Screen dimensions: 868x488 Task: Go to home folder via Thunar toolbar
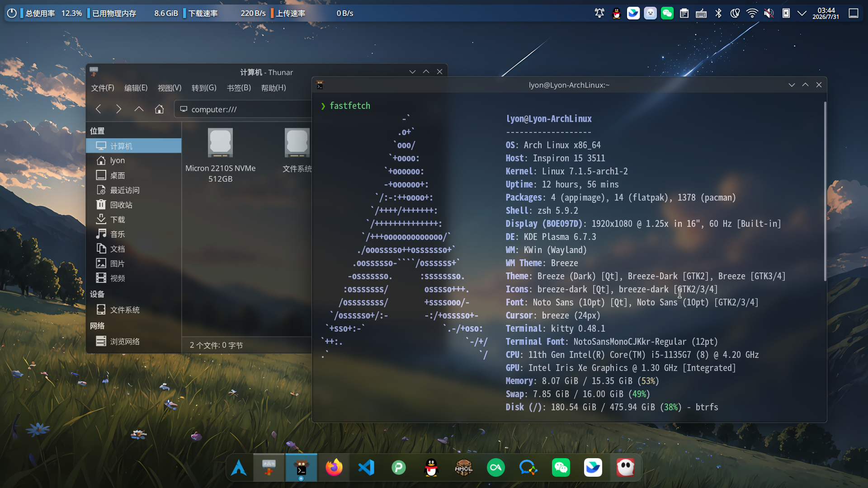[159, 109]
